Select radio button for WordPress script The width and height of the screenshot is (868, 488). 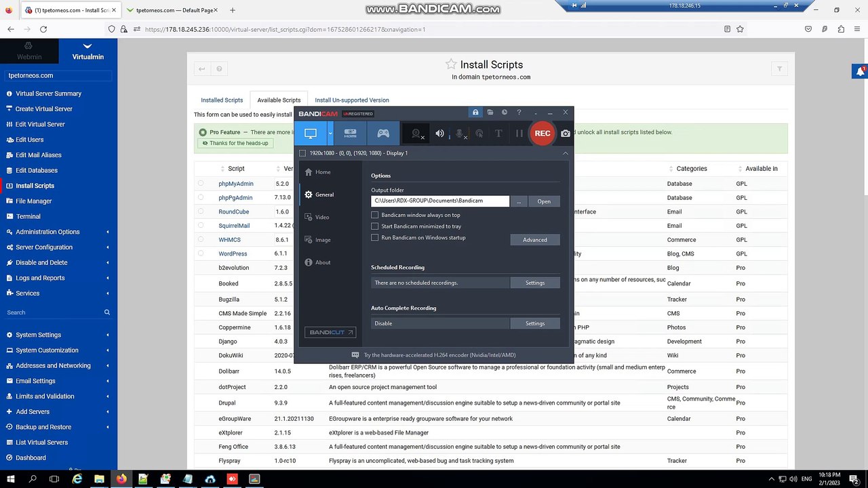pyautogui.click(x=201, y=253)
